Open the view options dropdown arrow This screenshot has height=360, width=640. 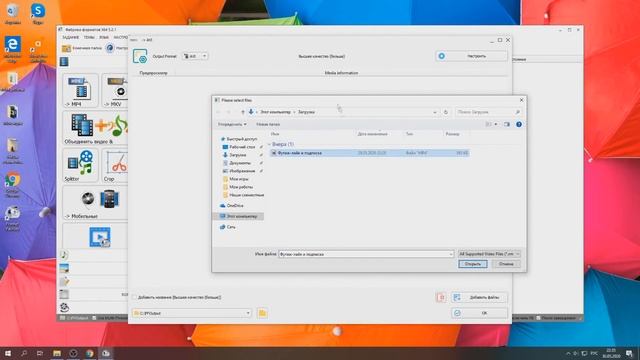pos(496,124)
